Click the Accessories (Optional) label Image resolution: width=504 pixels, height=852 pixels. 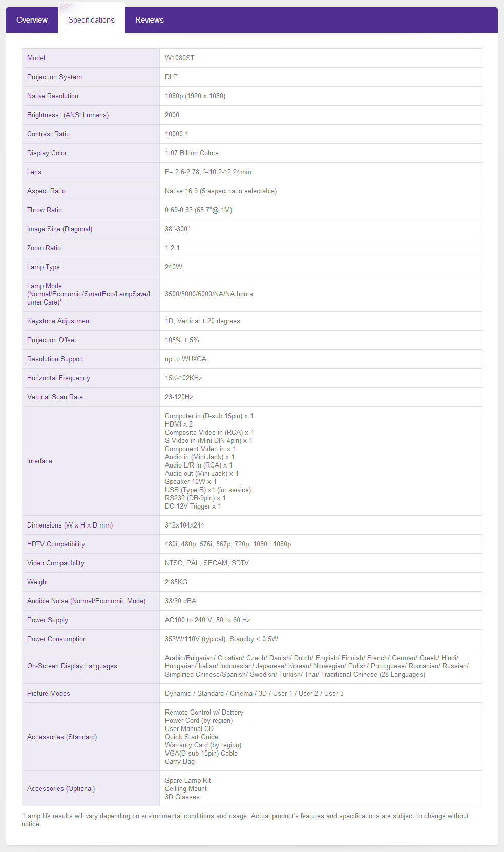coord(61,788)
